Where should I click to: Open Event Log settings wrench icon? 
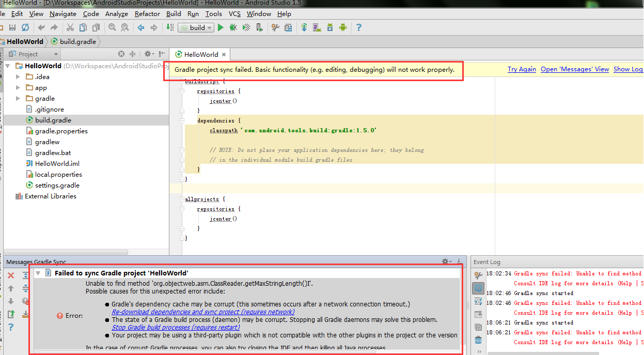coord(478,275)
